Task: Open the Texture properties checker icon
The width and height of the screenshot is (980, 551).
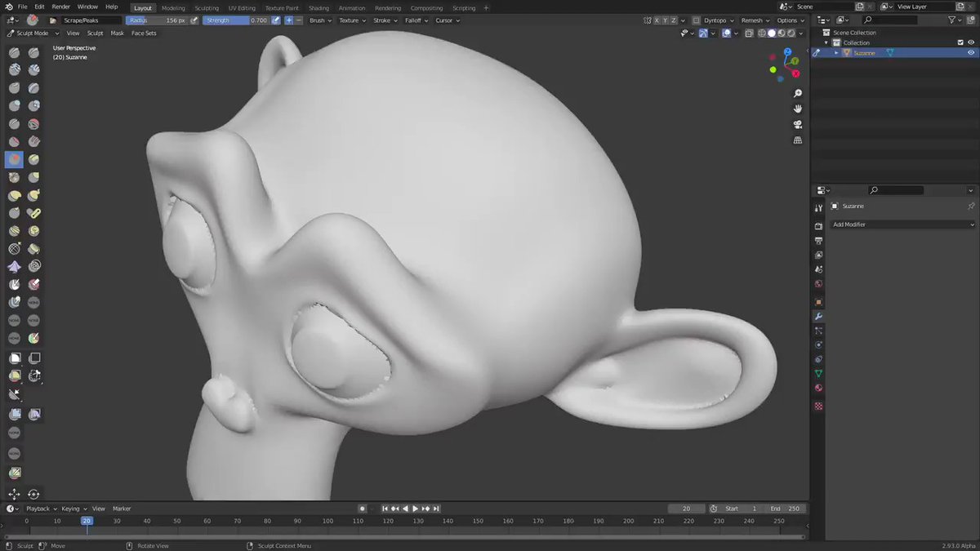Action: 818,406
